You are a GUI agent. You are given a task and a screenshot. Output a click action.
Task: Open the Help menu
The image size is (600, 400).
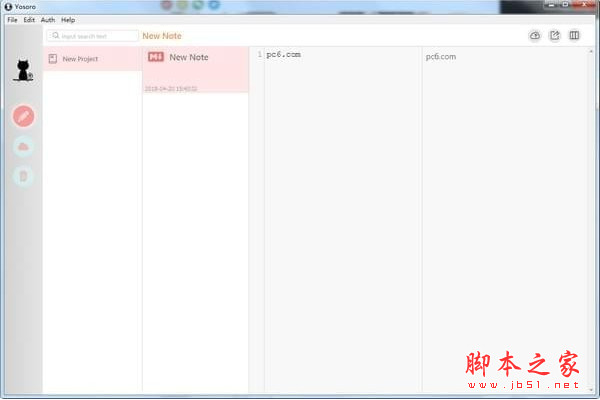[x=68, y=20]
